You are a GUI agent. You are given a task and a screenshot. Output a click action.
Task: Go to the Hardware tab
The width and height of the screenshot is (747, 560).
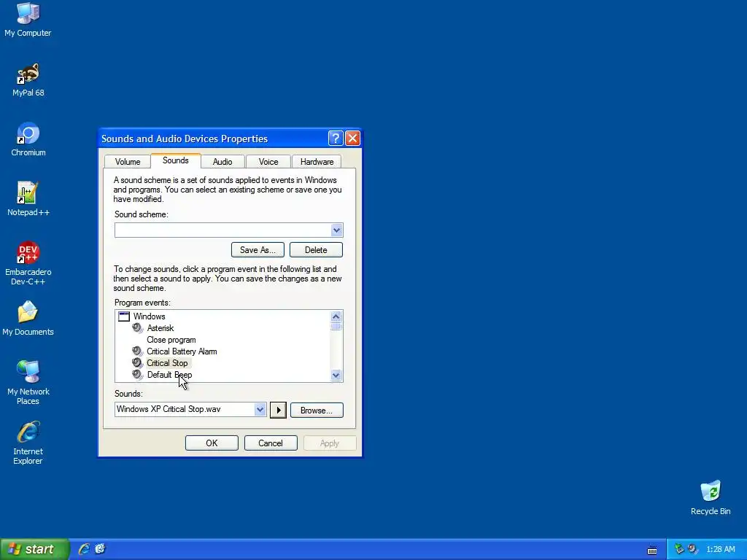tap(317, 162)
